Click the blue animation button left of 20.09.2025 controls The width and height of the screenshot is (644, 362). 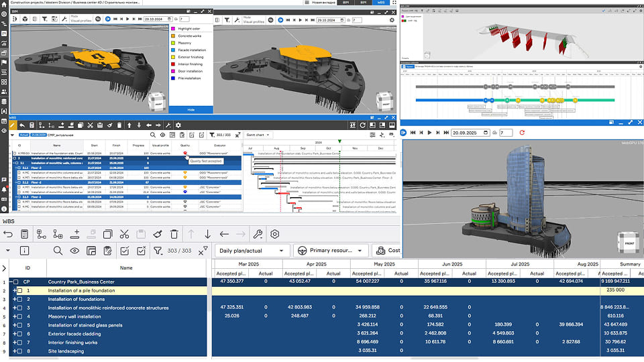403,133
